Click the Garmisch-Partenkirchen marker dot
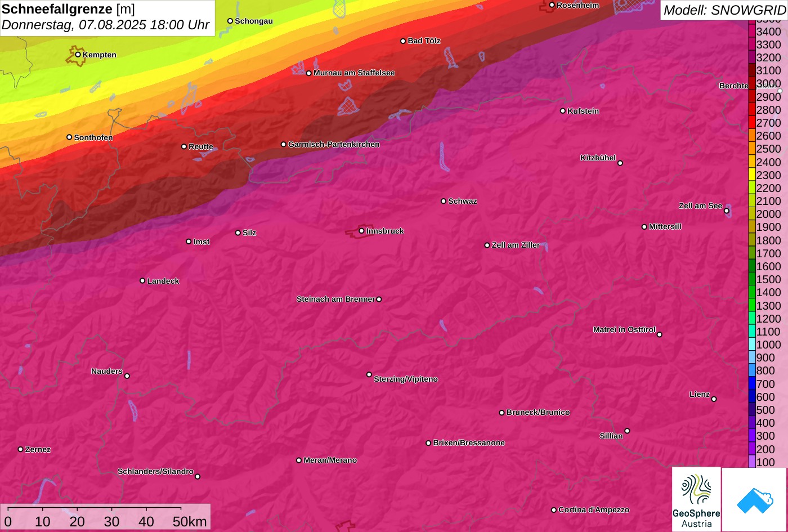The width and height of the screenshot is (788, 532). [284, 145]
